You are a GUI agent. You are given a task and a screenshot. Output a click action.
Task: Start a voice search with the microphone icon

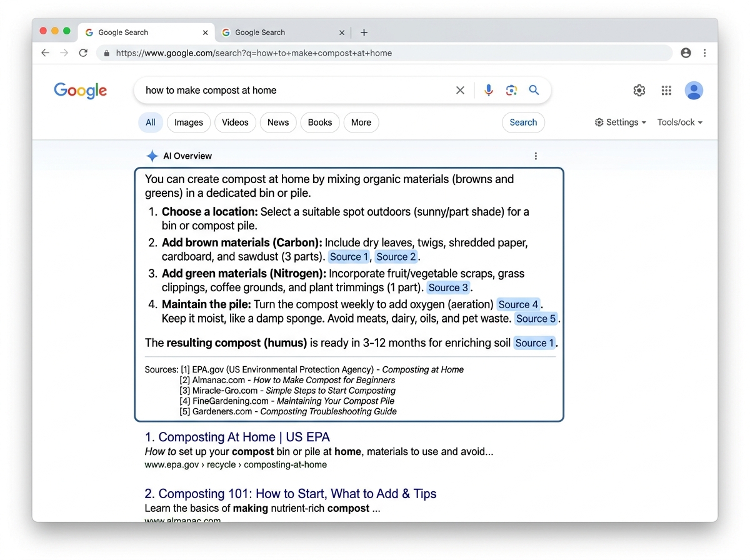point(489,90)
